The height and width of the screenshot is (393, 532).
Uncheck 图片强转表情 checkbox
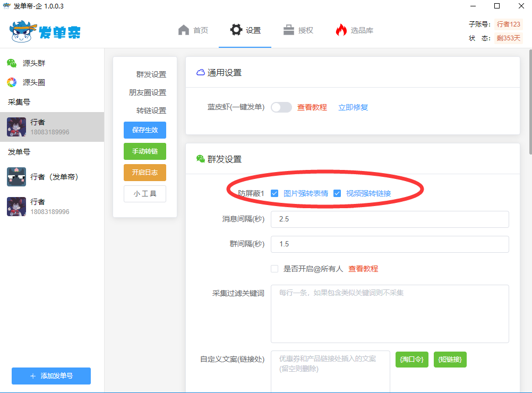274,193
